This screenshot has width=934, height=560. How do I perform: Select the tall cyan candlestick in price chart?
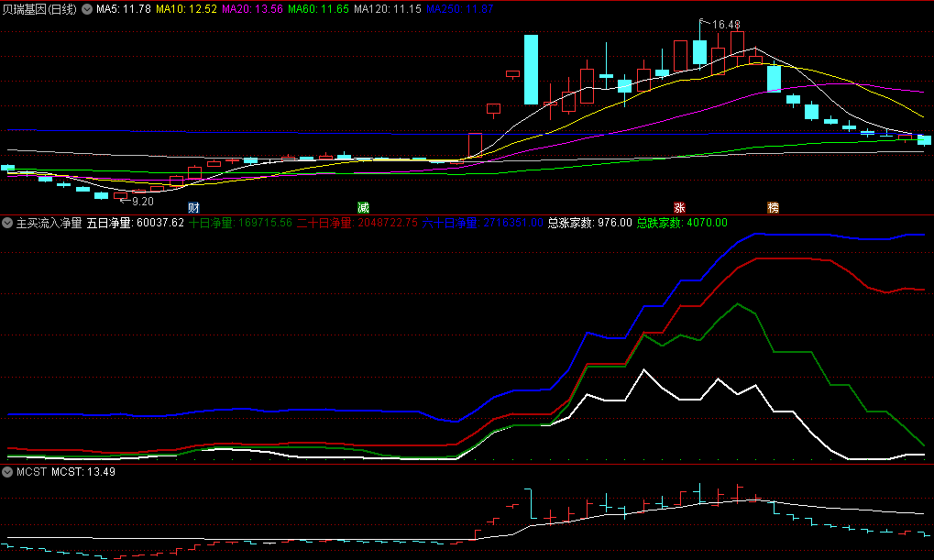coord(531,70)
